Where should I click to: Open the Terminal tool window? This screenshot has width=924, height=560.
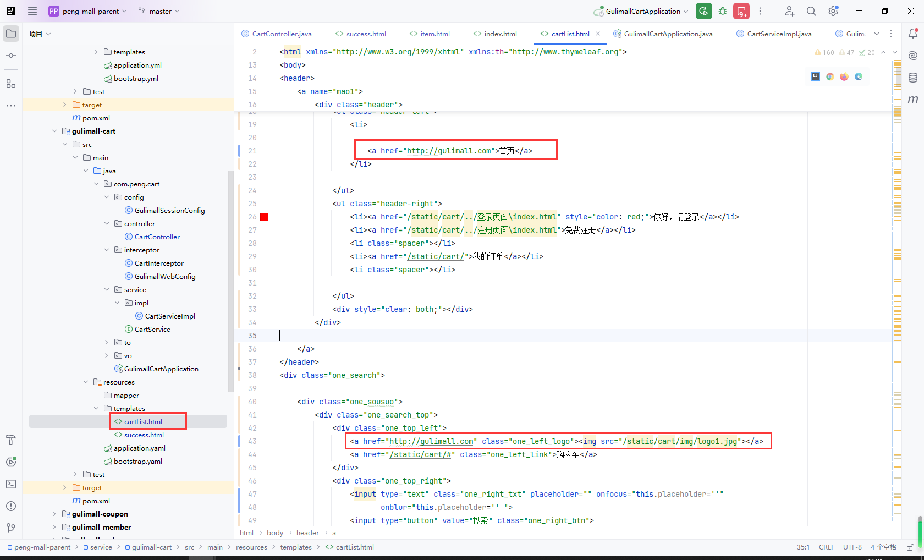pos(11,484)
